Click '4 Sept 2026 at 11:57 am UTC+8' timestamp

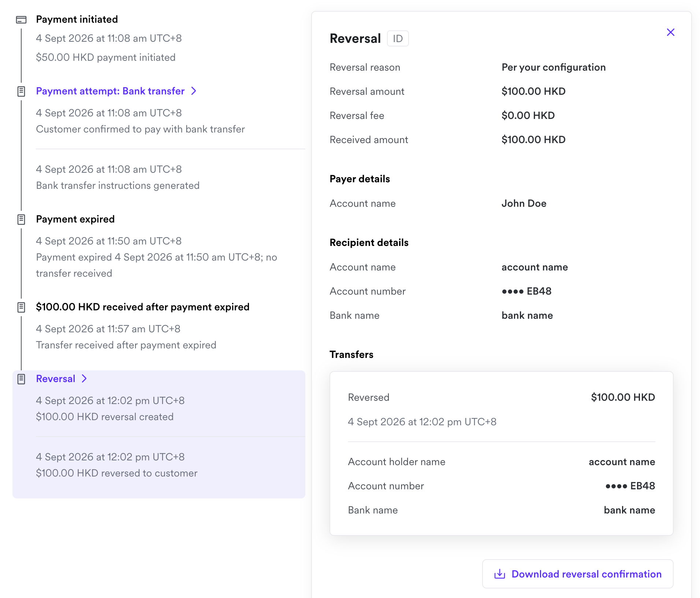pos(108,329)
